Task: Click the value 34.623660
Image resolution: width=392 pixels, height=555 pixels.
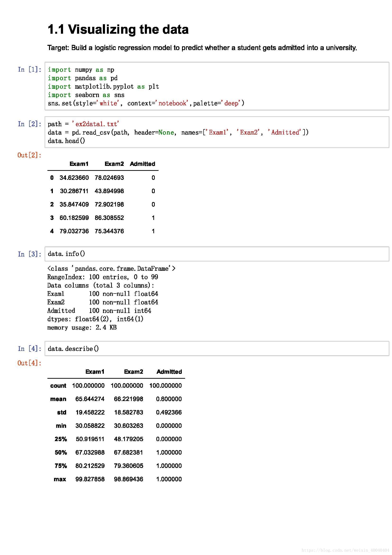Action: point(74,178)
